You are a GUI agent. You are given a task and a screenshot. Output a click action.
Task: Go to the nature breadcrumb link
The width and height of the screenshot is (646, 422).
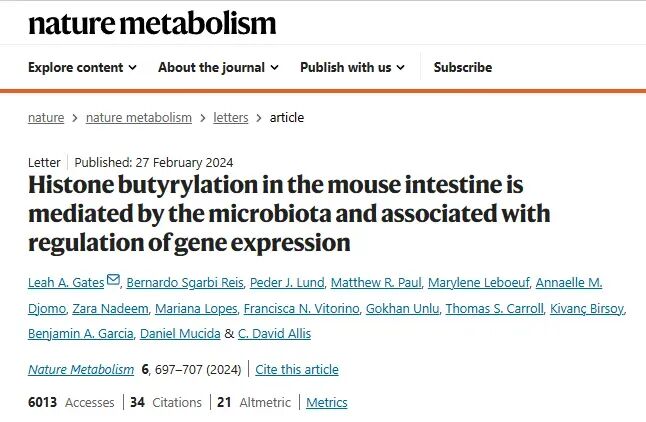point(46,117)
